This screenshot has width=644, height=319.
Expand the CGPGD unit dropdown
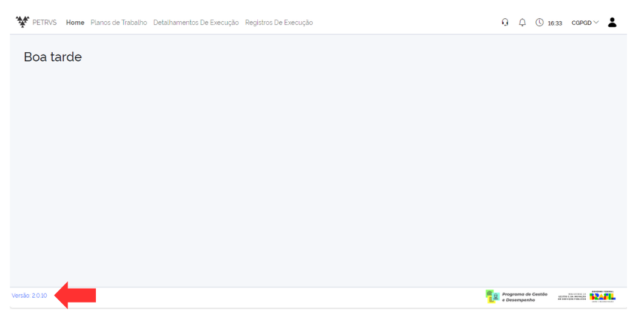(585, 22)
